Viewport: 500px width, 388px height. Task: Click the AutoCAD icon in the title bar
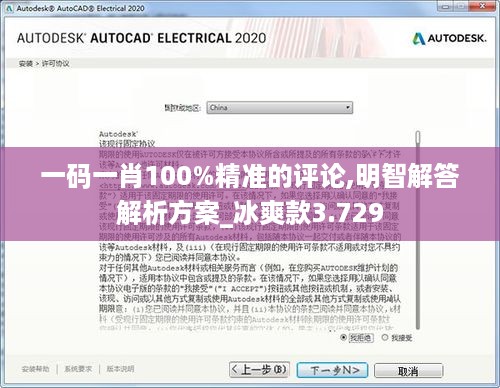click(x=9, y=8)
